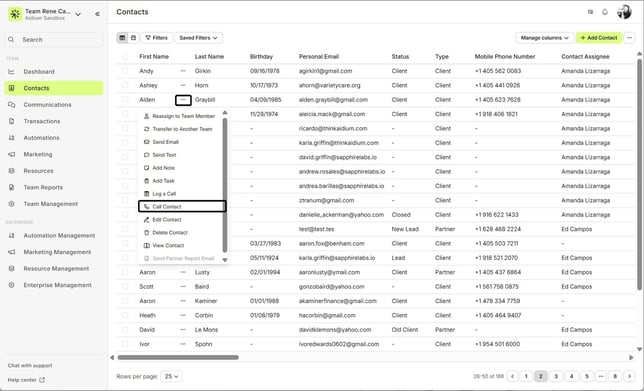Click the Enterprise Management icon
Screen dimensions: 644x391
12,285
